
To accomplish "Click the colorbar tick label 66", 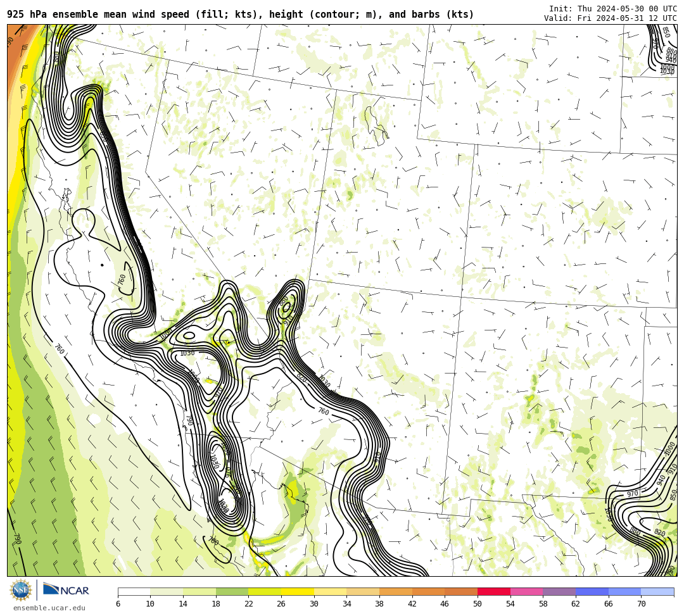I will (609, 604).
